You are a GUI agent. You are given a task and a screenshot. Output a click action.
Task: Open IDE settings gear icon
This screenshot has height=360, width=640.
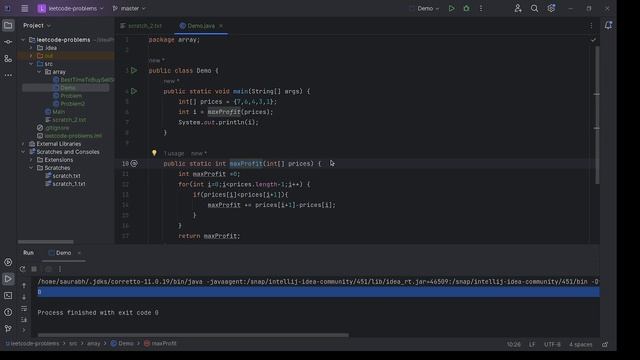point(551,8)
